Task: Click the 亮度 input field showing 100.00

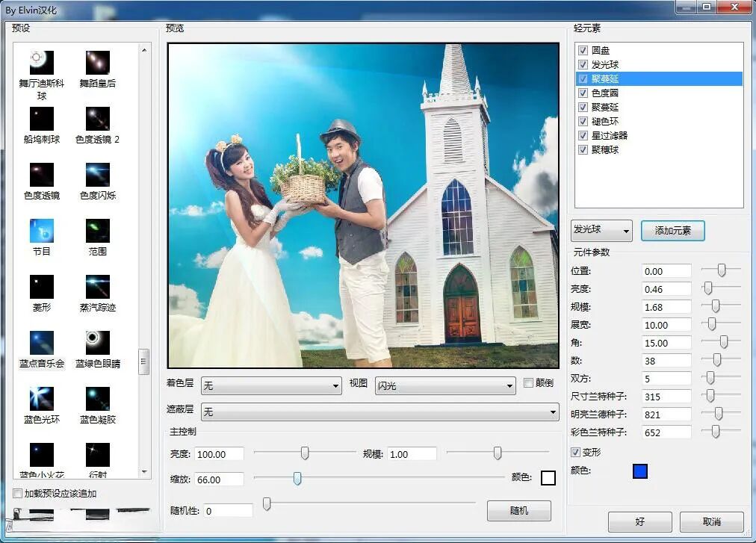Action: 219,454
